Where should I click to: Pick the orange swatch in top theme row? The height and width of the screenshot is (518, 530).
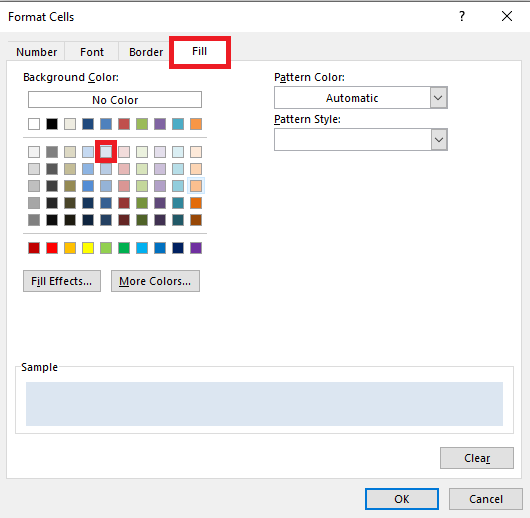(x=196, y=124)
